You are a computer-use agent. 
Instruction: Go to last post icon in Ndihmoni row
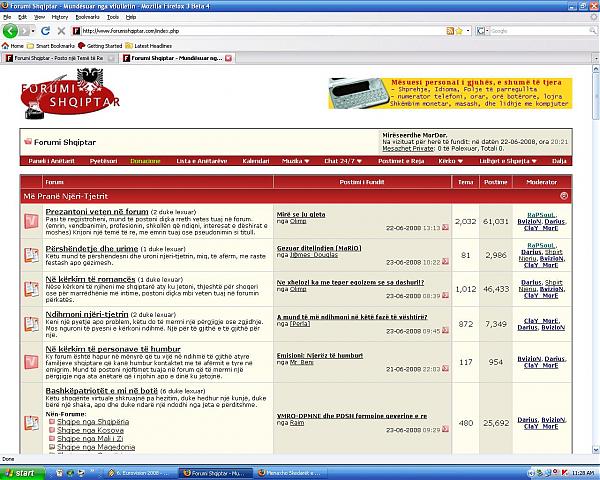(445, 331)
